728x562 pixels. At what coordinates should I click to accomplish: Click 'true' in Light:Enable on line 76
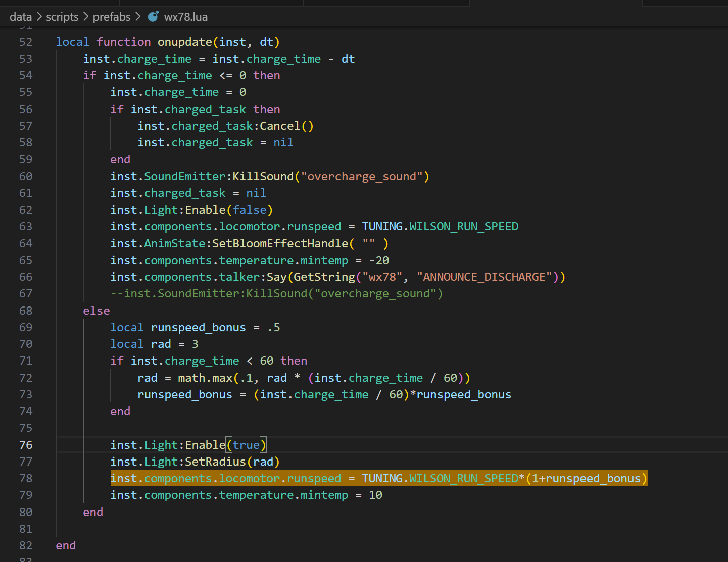[x=246, y=445]
